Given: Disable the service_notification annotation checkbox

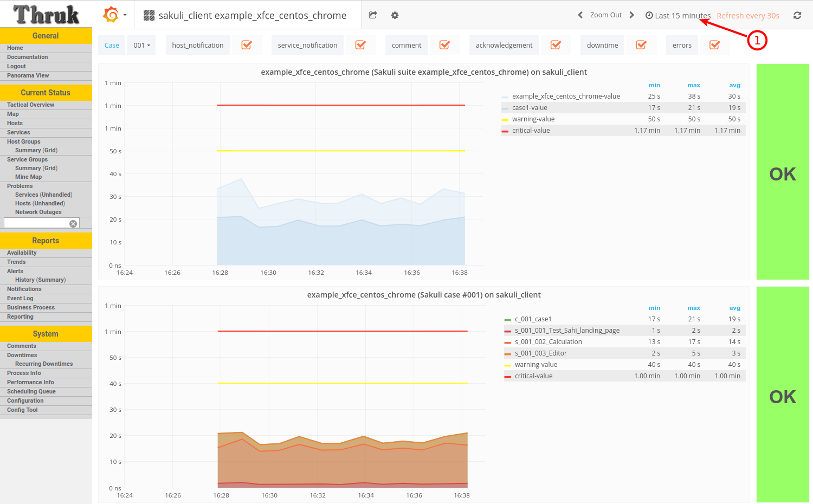Looking at the screenshot, I should (x=360, y=45).
